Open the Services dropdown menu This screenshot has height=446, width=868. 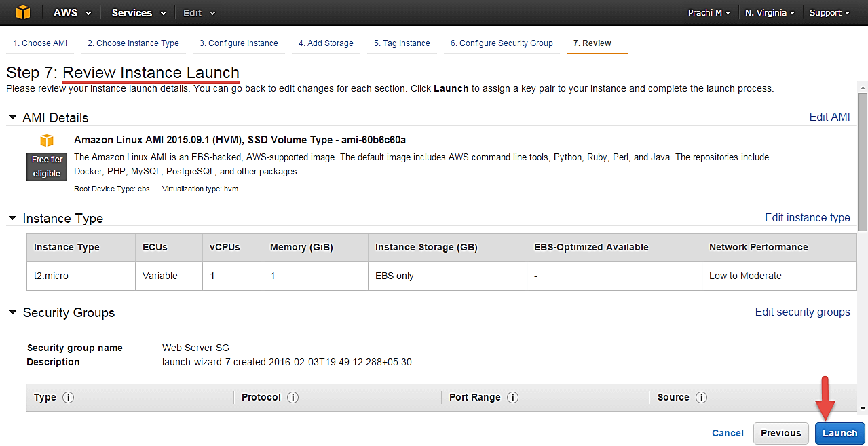[x=138, y=13]
